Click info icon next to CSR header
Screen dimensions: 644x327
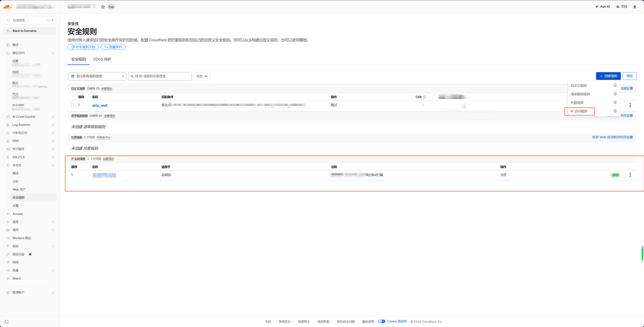tap(424, 97)
